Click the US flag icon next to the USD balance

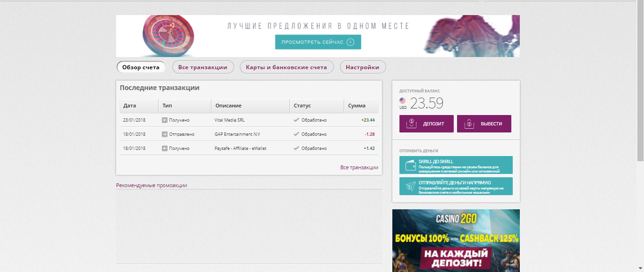pos(402,100)
